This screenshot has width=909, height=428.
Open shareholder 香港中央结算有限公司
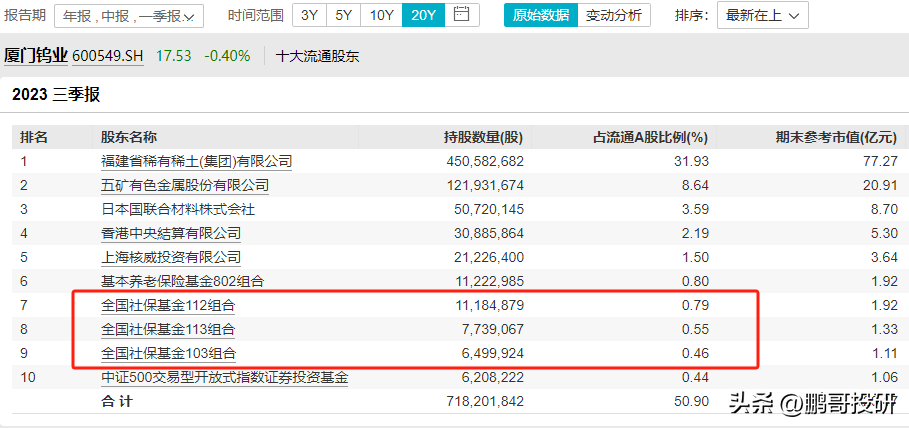(171, 233)
